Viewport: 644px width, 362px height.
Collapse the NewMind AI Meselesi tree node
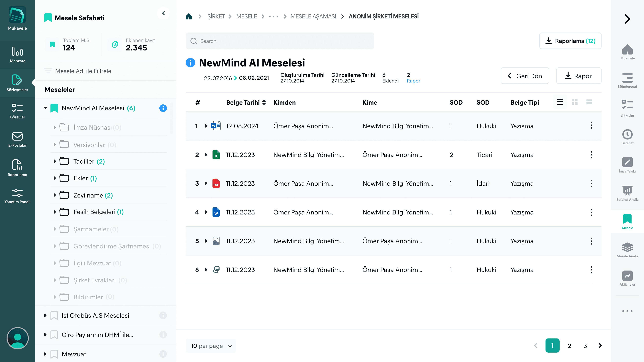click(45, 108)
